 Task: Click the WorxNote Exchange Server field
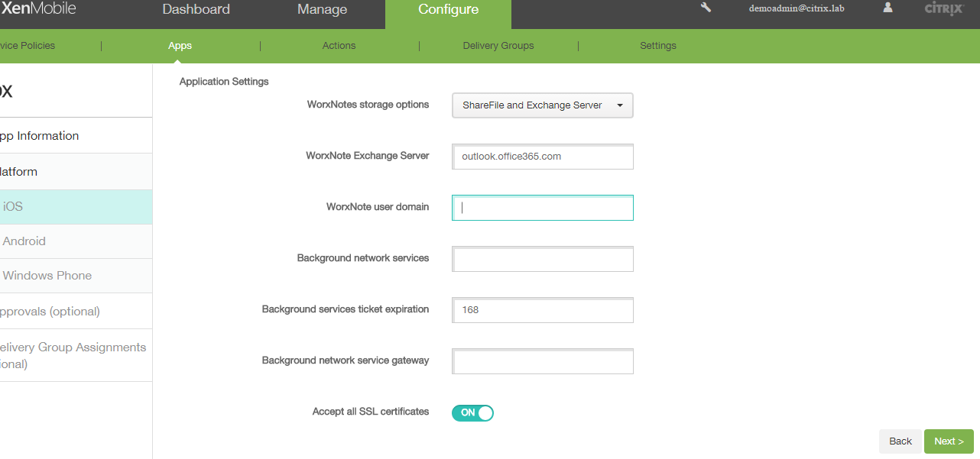point(542,157)
